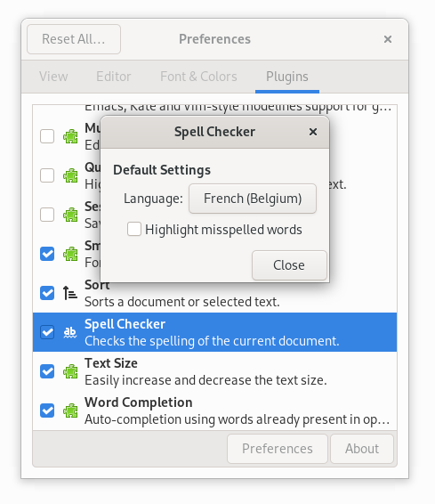Open the French (Belgium) language selector
The height and width of the screenshot is (504, 435).
point(253,199)
